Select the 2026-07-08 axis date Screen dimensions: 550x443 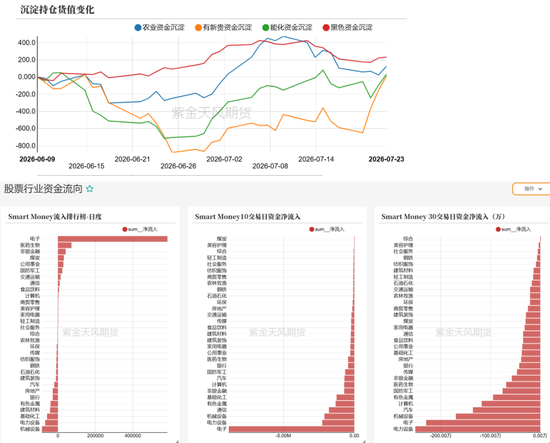270,166
